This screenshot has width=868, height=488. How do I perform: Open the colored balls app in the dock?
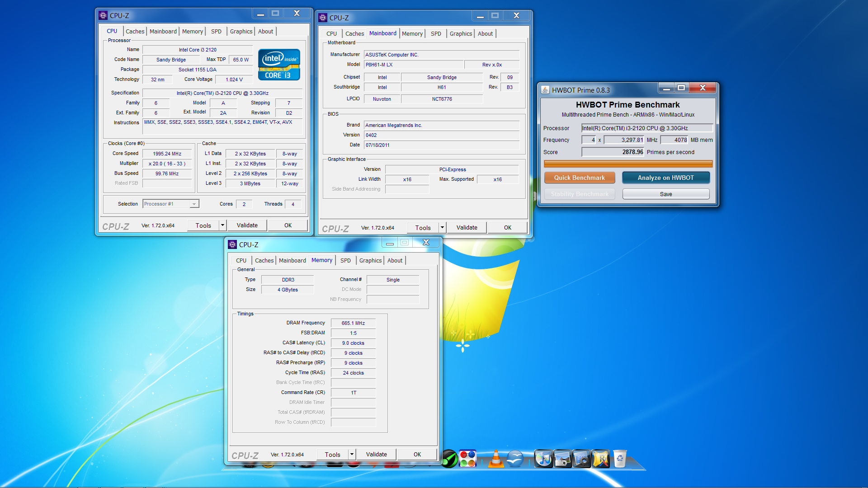pos(468,459)
